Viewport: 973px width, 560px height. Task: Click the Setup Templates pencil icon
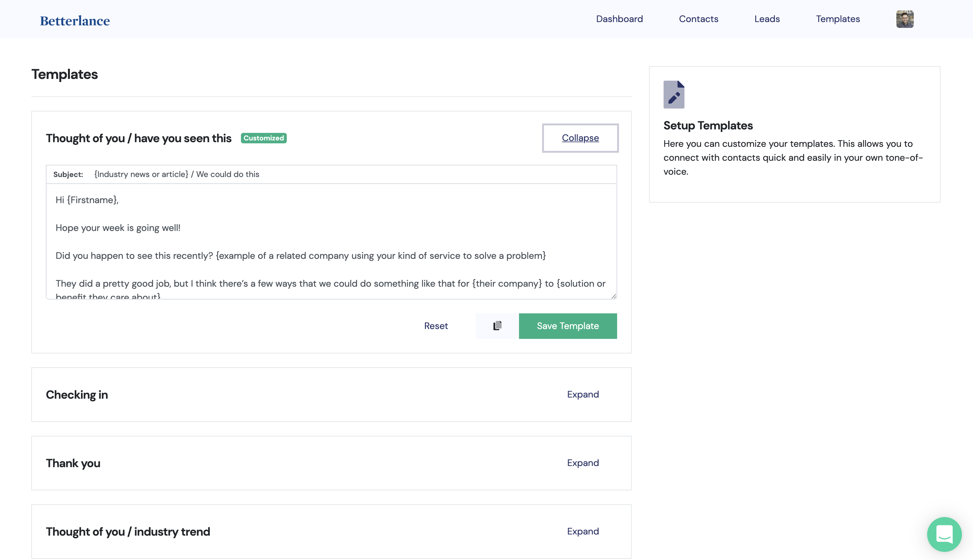tap(674, 94)
